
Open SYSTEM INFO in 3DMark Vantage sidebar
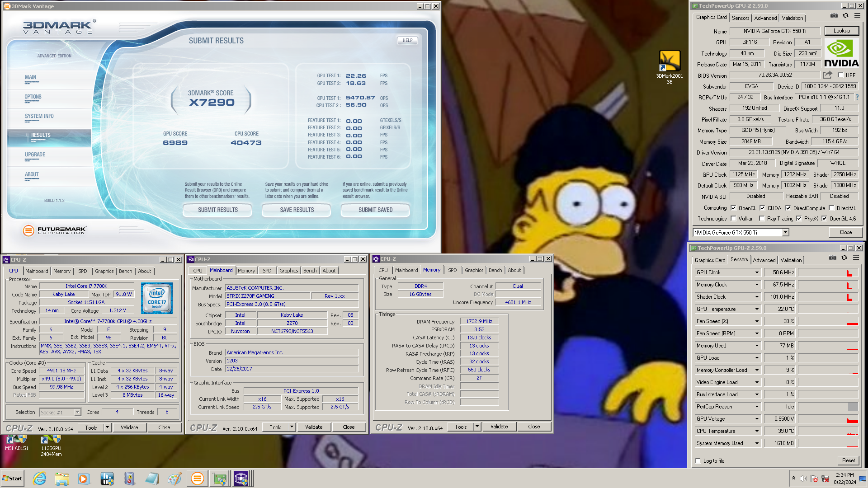39,116
